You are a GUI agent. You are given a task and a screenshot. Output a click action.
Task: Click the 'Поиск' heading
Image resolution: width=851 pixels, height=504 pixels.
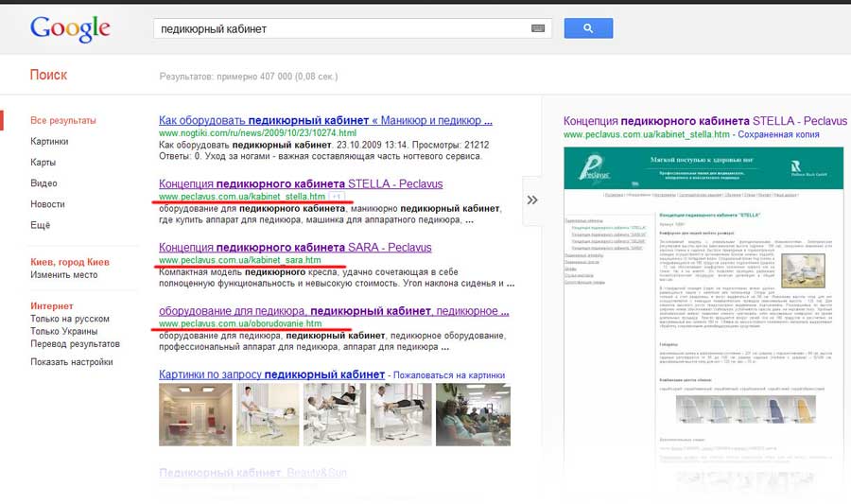click(48, 75)
